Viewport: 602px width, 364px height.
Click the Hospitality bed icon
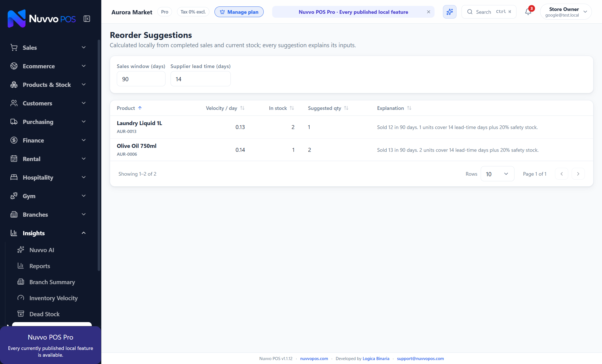coord(14,177)
